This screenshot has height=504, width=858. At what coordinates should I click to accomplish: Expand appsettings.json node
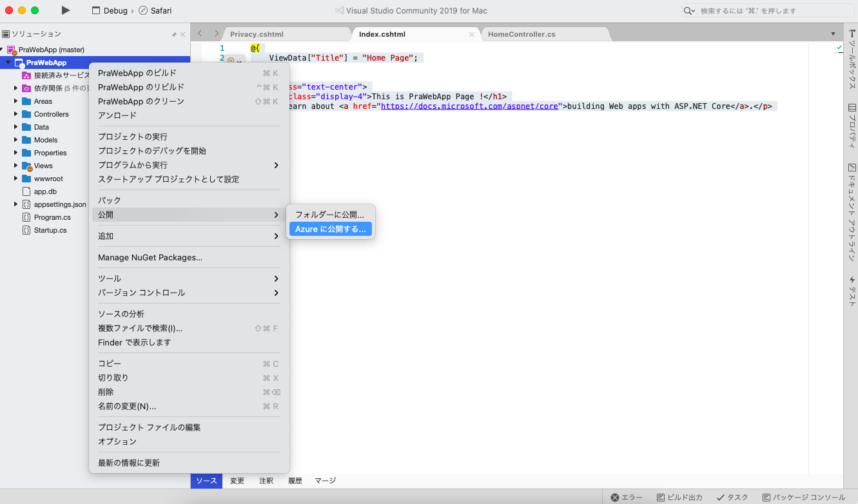click(16, 204)
